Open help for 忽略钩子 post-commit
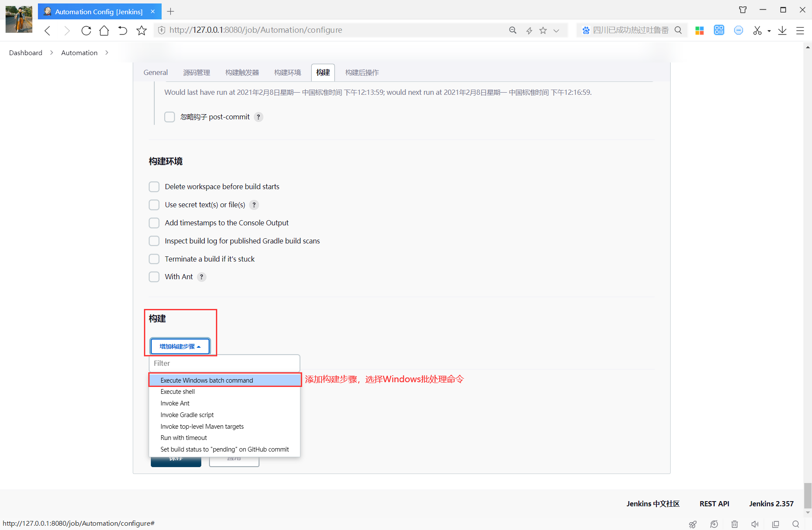 [259, 117]
